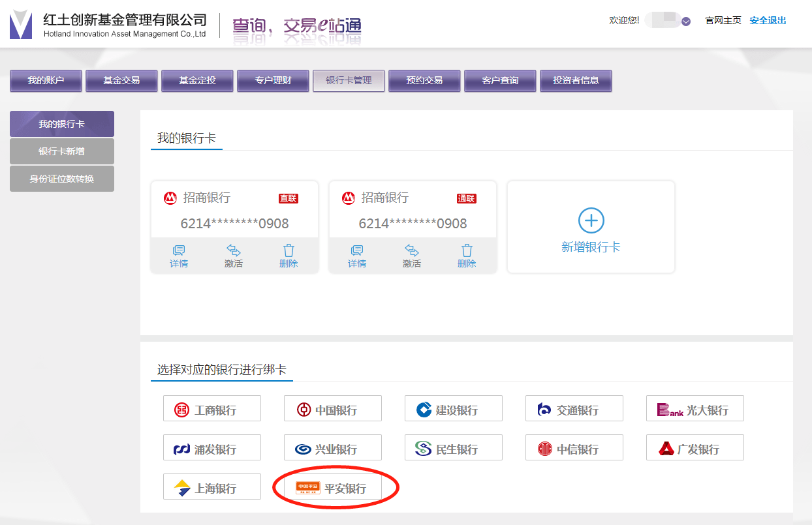Open 基金交易 menu tab
The height and width of the screenshot is (525, 812).
(x=121, y=81)
